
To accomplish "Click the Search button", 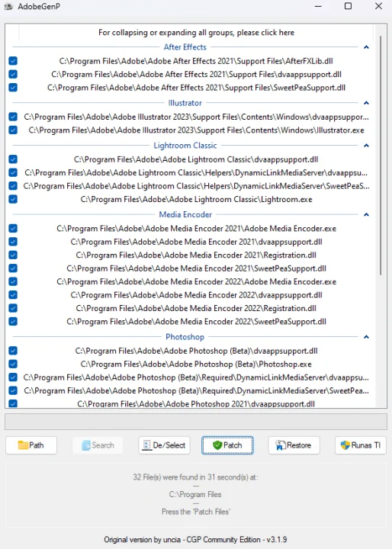I will pos(98,445).
